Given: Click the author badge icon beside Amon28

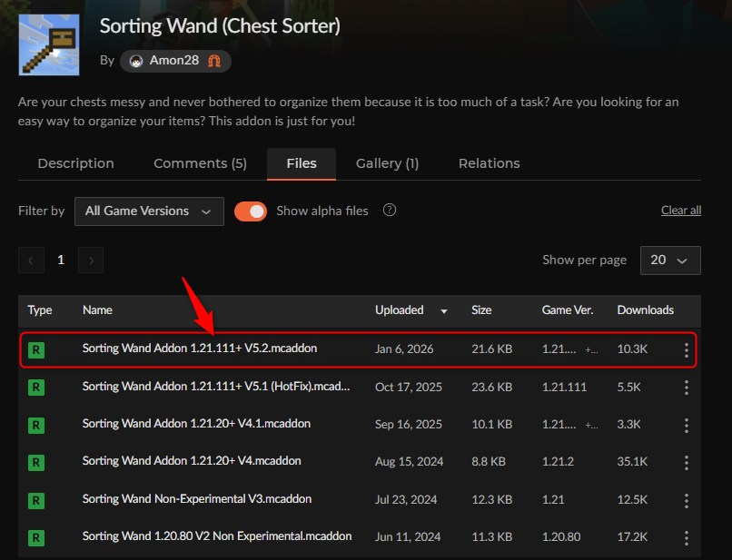Looking at the screenshot, I should [214, 61].
